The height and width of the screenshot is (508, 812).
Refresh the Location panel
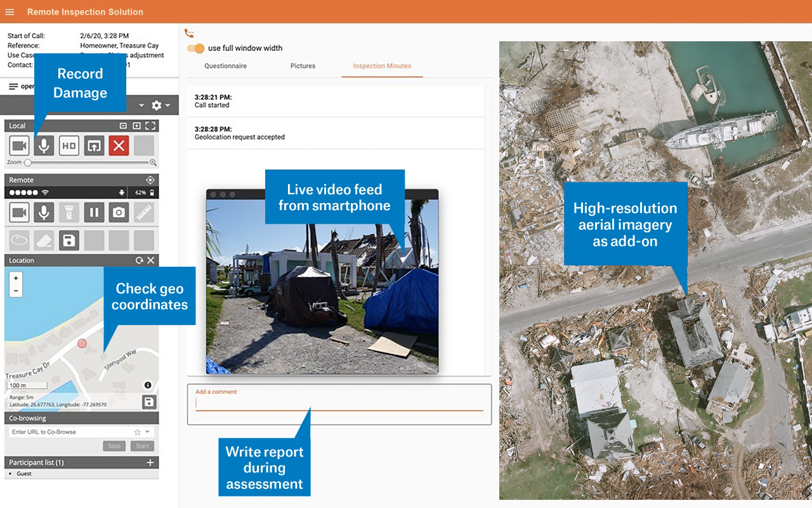(140, 260)
